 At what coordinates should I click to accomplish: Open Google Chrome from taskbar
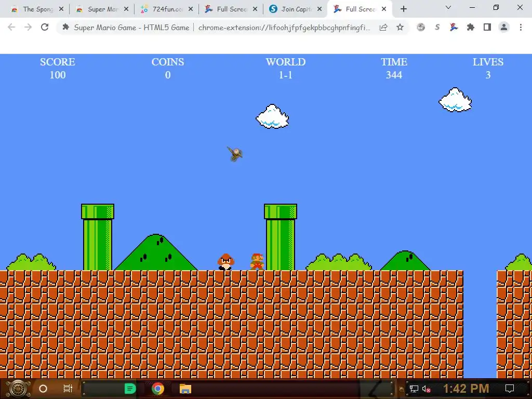point(158,389)
